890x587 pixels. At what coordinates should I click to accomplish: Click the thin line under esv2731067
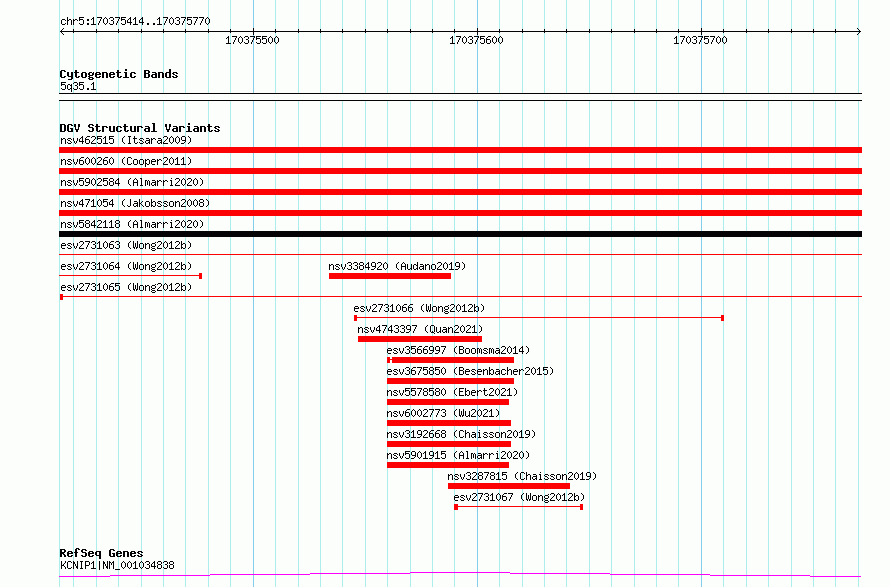point(519,507)
